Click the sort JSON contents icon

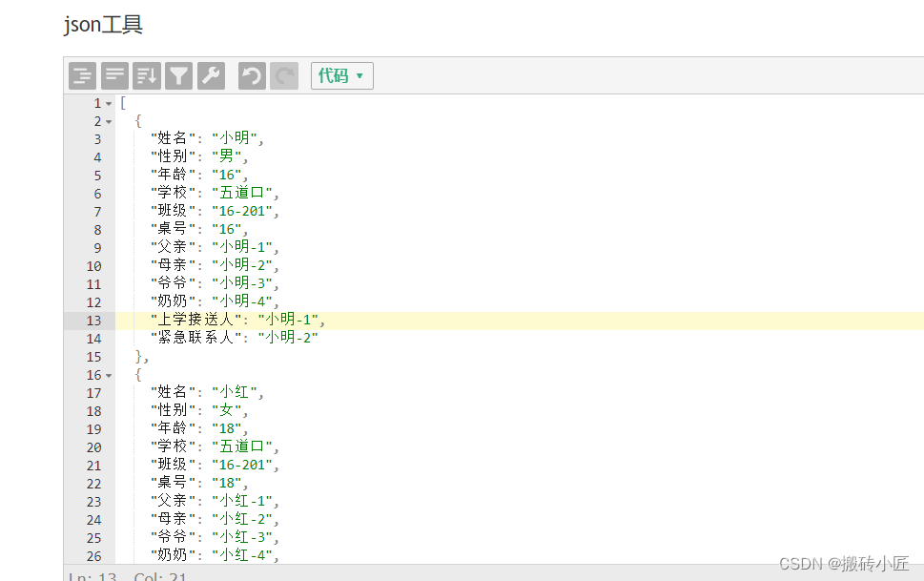[147, 75]
